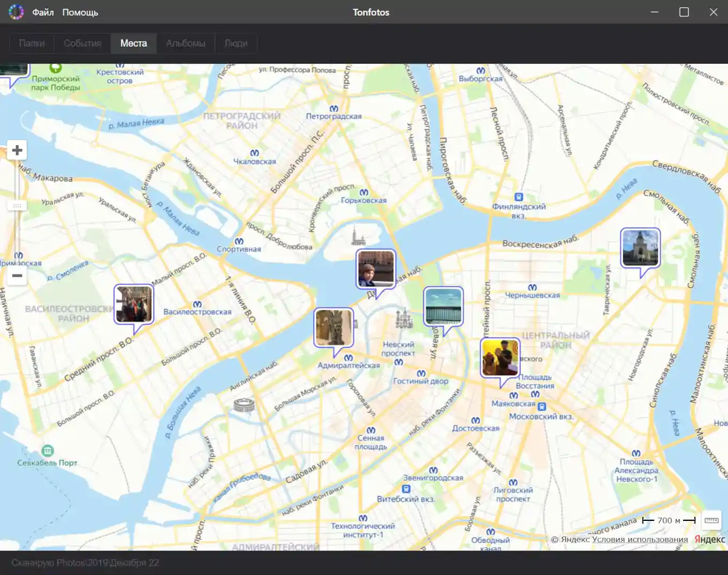Click the Севкабель Порт landmark icon
Screen dimensions: 728x575
pyautogui.click(x=47, y=451)
